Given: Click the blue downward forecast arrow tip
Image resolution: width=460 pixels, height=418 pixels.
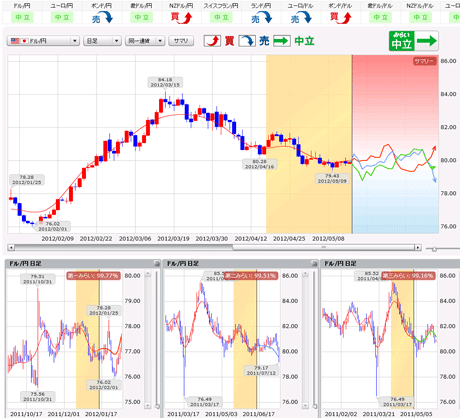Looking at the screenshot, I should click(x=434, y=180).
